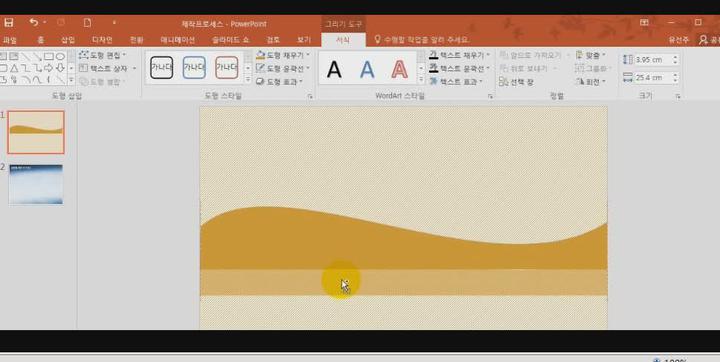Image resolution: width=720 pixels, height=362 pixels.
Task: Select the curve shape in the shapes gallery
Action: point(38,80)
